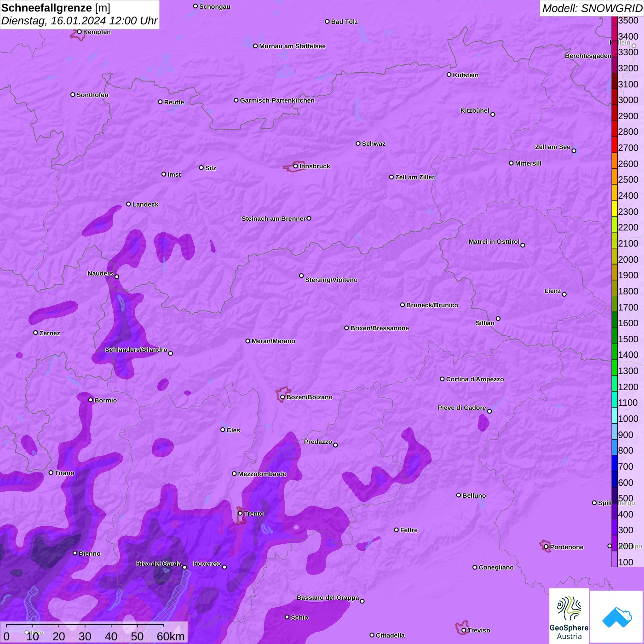Click the Tirano city marker circle
Viewport: 644px width, 644px height.
pyautogui.click(x=51, y=472)
